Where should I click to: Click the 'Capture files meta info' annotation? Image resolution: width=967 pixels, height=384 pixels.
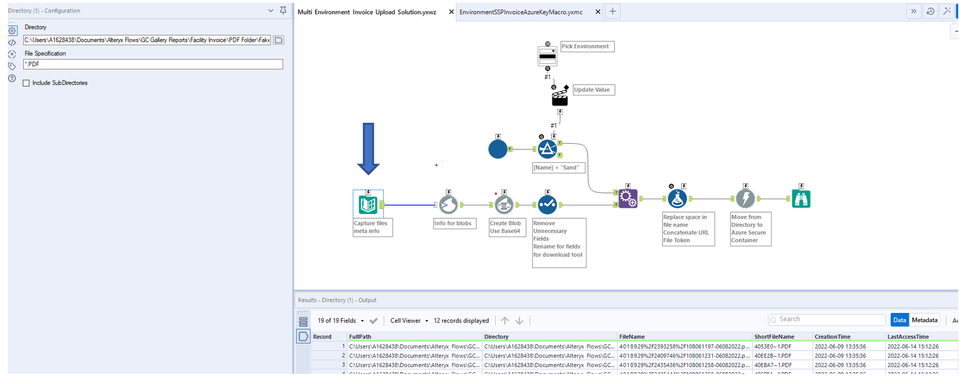point(373,227)
